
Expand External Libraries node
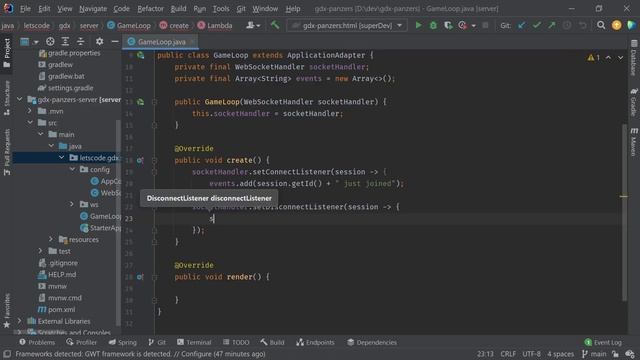click(x=20, y=321)
